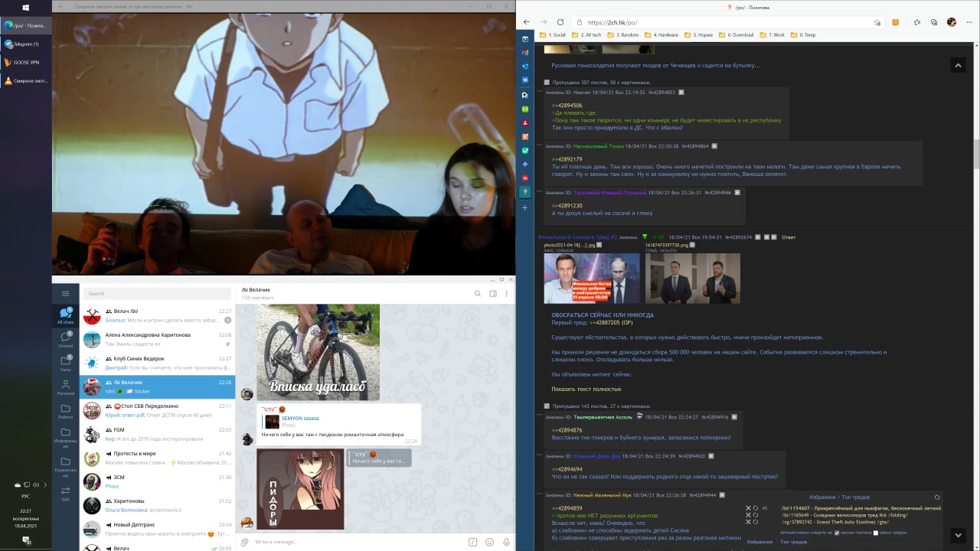Open chat with Алена Александровна Харитонова
The height and width of the screenshot is (551, 980).
coord(157,339)
